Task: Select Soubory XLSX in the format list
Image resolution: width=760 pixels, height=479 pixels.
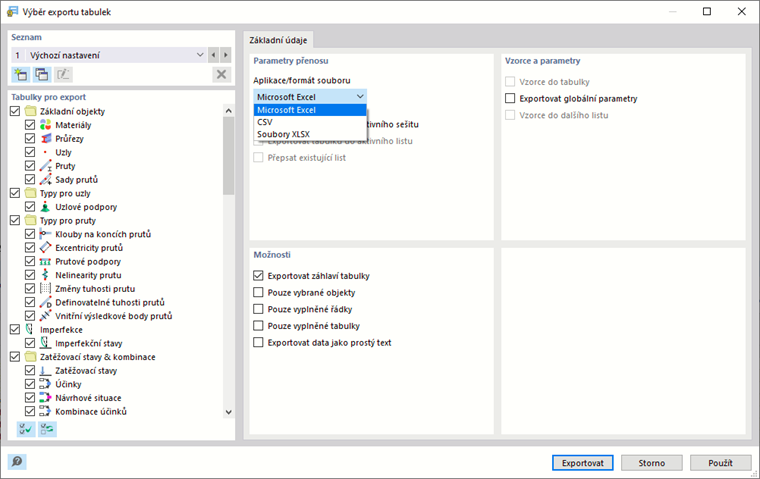Action: pos(282,134)
